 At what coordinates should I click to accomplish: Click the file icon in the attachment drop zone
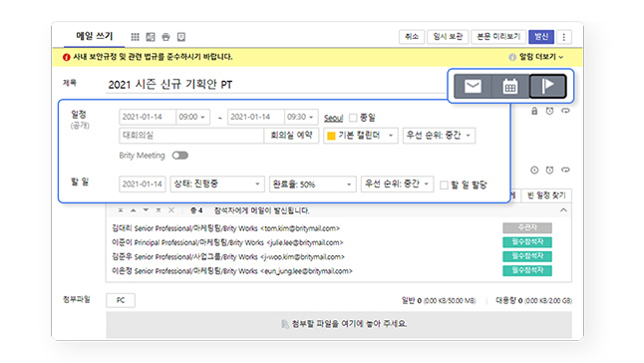(285, 324)
